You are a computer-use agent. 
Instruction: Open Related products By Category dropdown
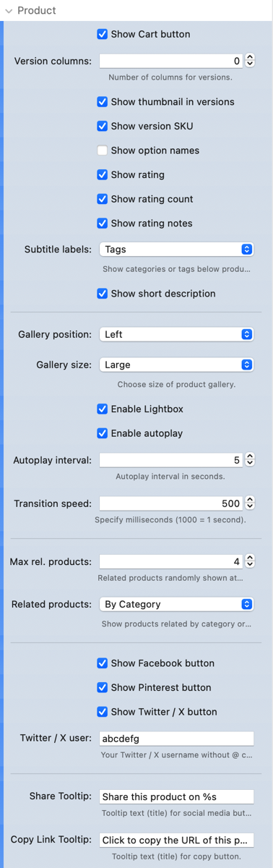(176, 604)
